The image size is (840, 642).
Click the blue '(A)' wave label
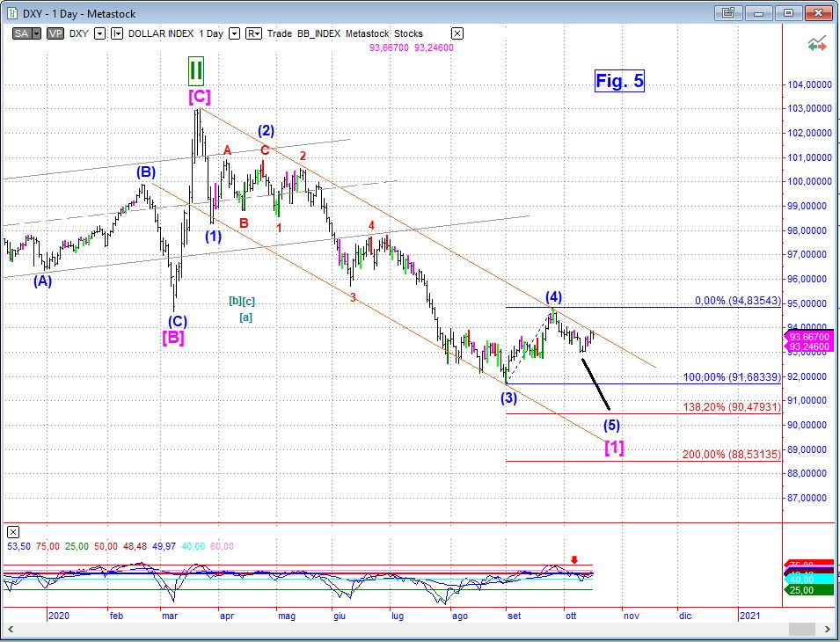43,281
